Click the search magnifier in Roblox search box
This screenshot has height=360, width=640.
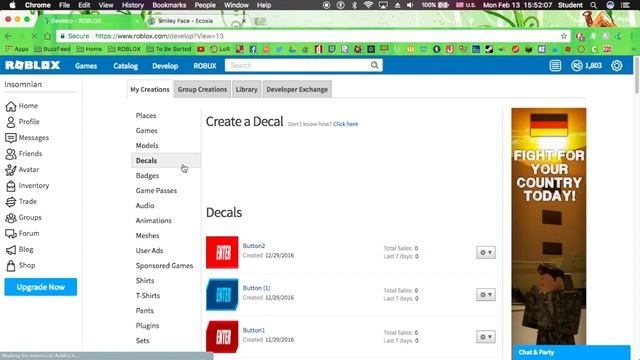tap(374, 65)
